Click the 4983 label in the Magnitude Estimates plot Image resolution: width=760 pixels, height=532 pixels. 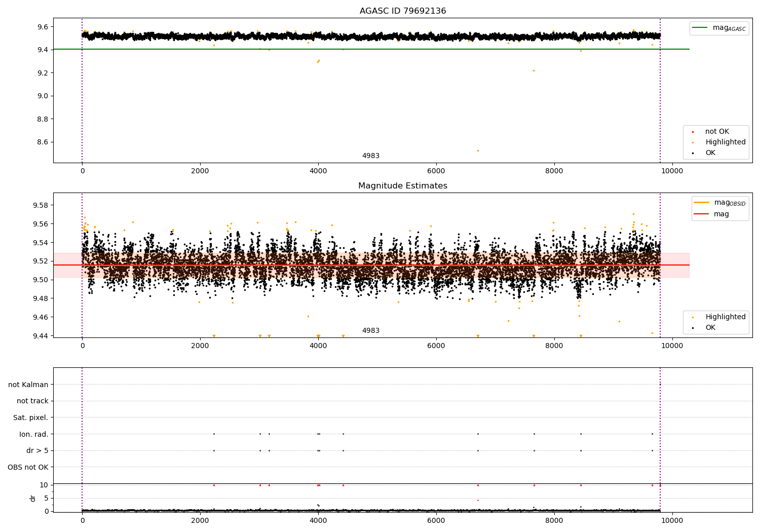(x=371, y=331)
